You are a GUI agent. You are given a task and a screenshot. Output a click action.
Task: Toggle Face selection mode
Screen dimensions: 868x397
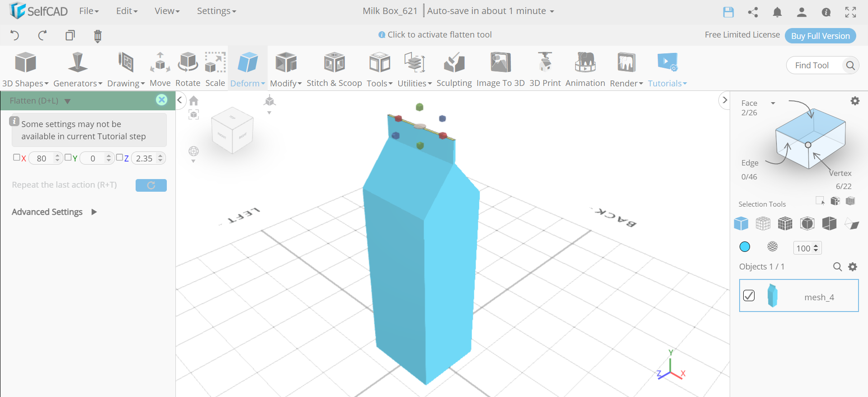point(749,103)
